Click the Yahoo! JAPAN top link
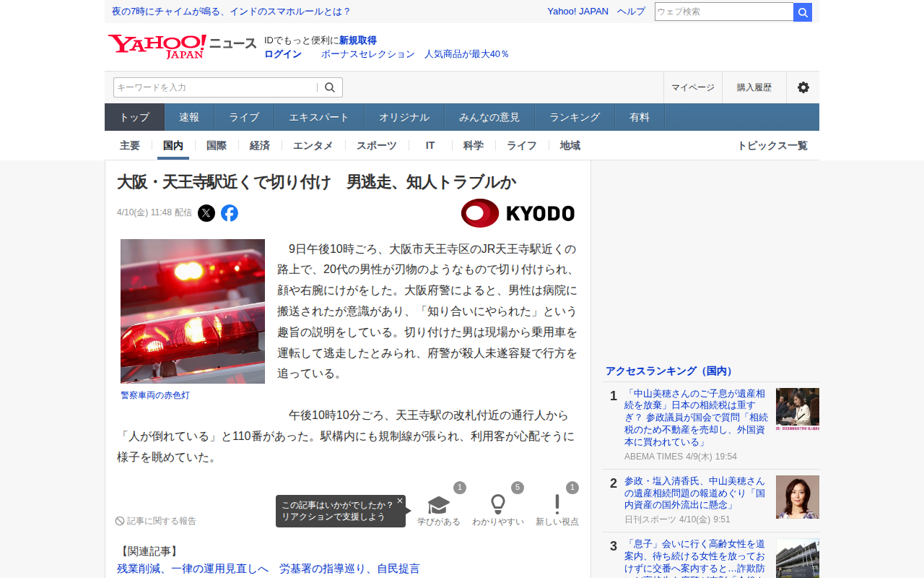 point(577,12)
